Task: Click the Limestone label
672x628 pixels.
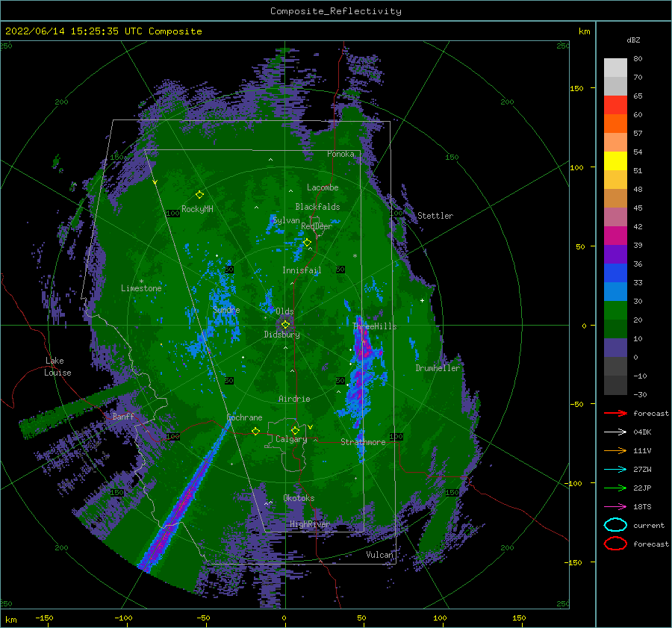Action: click(x=141, y=288)
